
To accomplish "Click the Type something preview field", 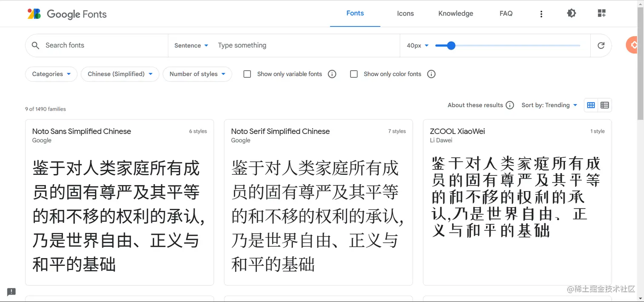I will 307,46.
